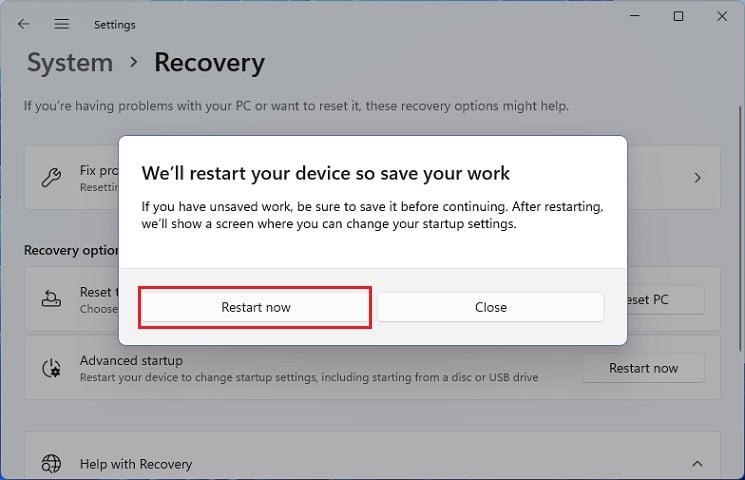
Task: Open the hamburger navigation menu
Action: pyautogui.click(x=62, y=23)
